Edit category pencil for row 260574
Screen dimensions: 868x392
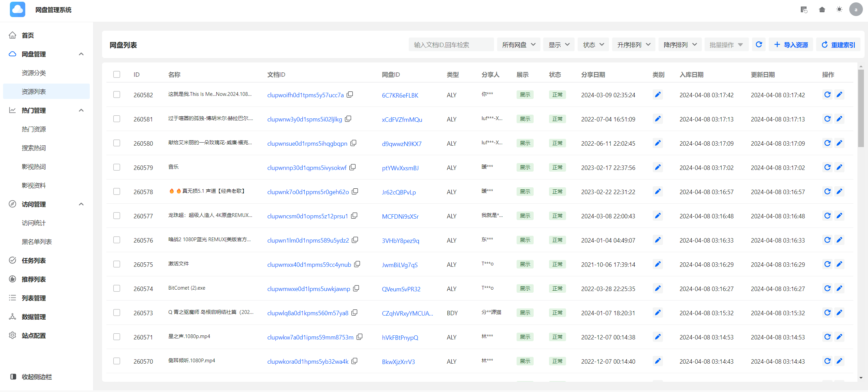(657, 288)
